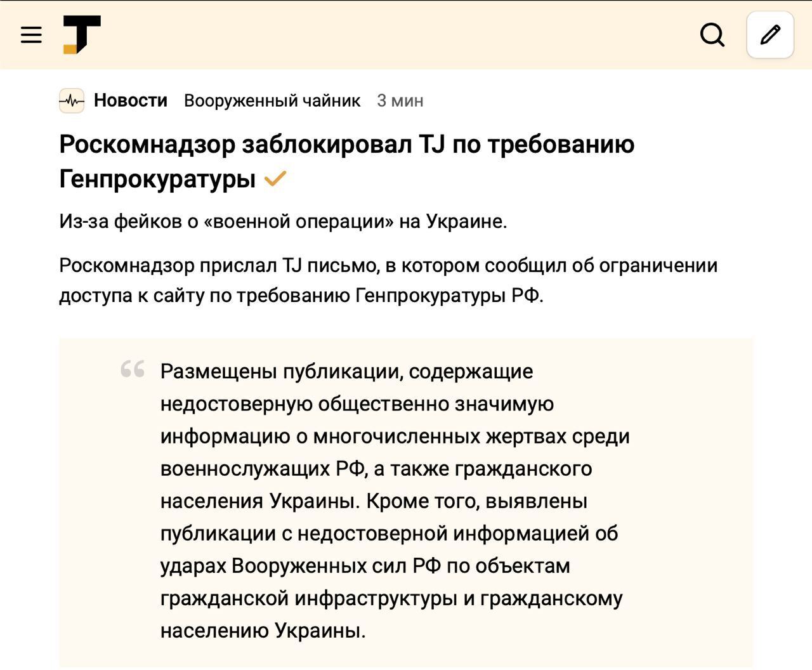This screenshot has width=812, height=670.
Task: Click the pencil write-post button
Action: click(770, 35)
